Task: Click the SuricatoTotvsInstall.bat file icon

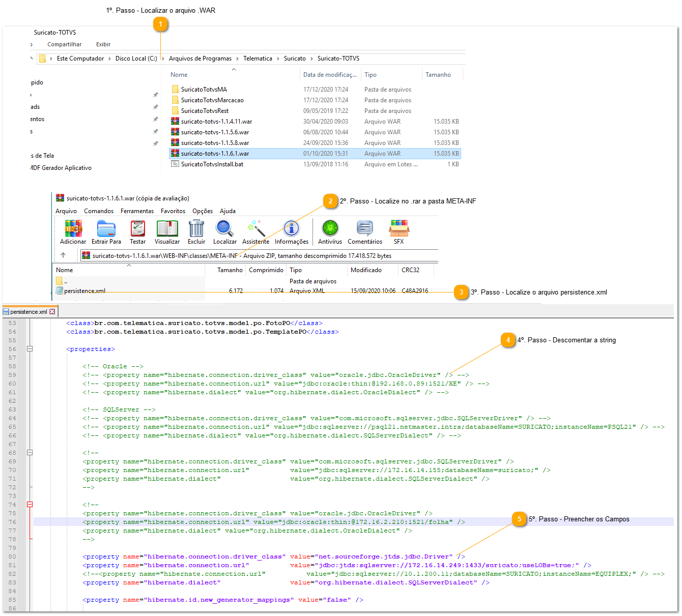Action: click(175, 164)
